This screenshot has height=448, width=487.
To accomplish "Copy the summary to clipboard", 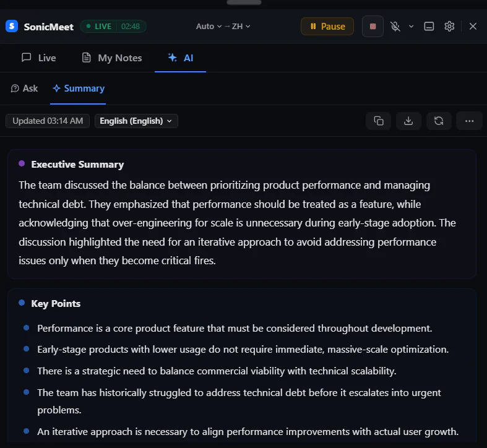I will pos(378,121).
